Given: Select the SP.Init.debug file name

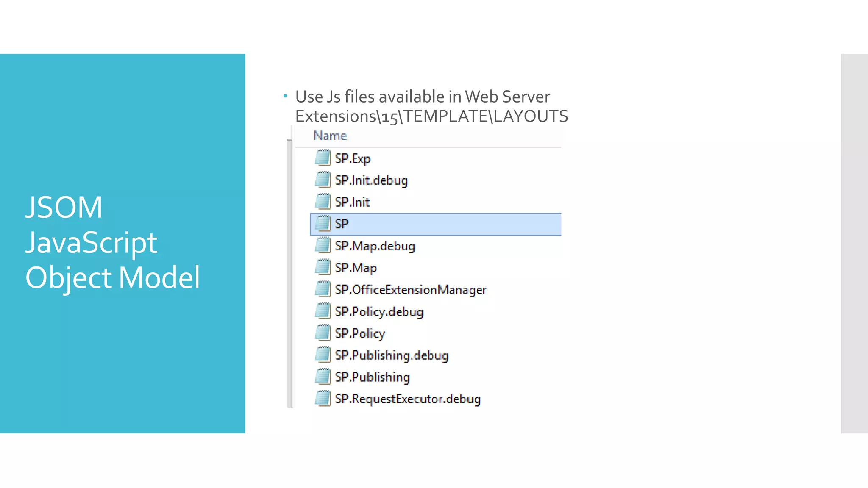Looking at the screenshot, I should tap(371, 180).
